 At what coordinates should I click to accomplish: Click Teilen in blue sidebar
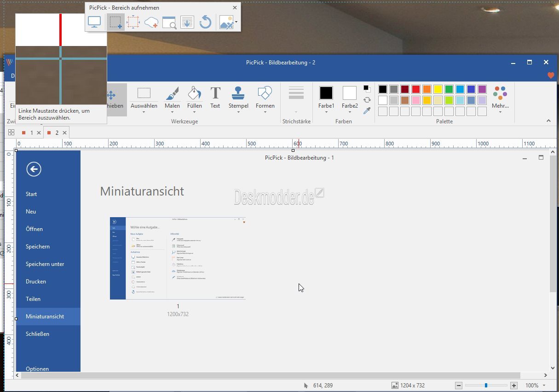pos(33,299)
